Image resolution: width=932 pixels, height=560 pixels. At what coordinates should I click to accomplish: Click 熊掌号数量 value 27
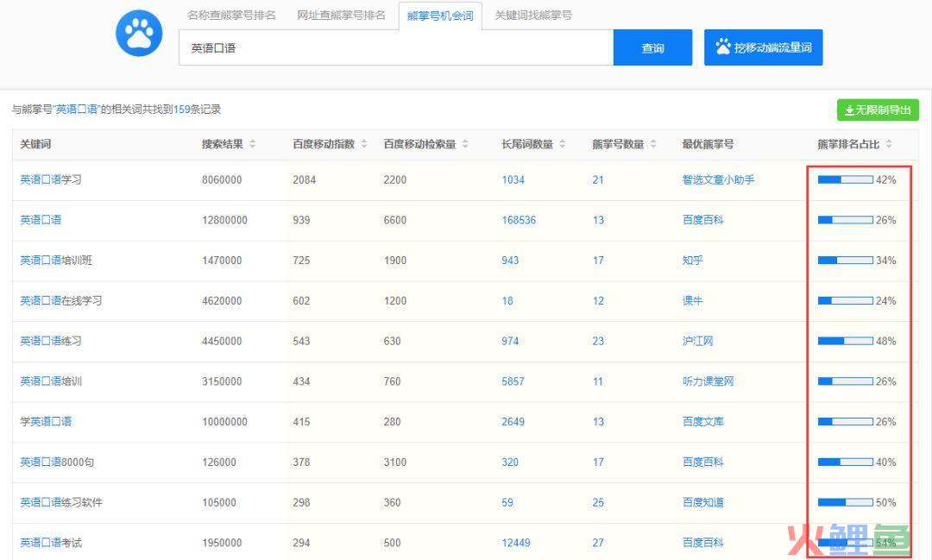point(598,543)
